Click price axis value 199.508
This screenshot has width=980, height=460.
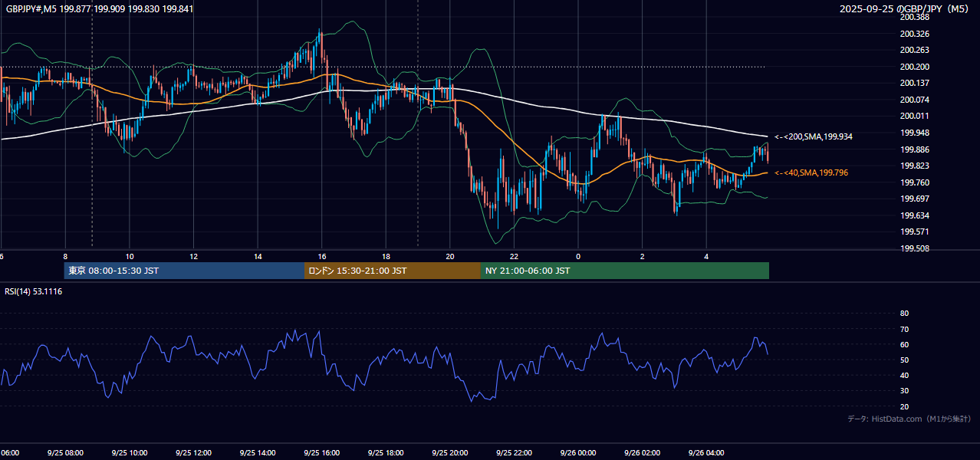[914, 248]
